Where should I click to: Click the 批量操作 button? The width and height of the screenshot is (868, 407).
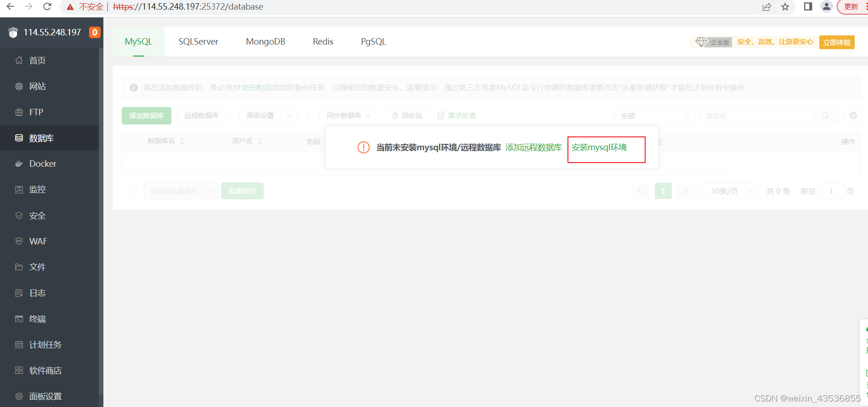pos(243,191)
